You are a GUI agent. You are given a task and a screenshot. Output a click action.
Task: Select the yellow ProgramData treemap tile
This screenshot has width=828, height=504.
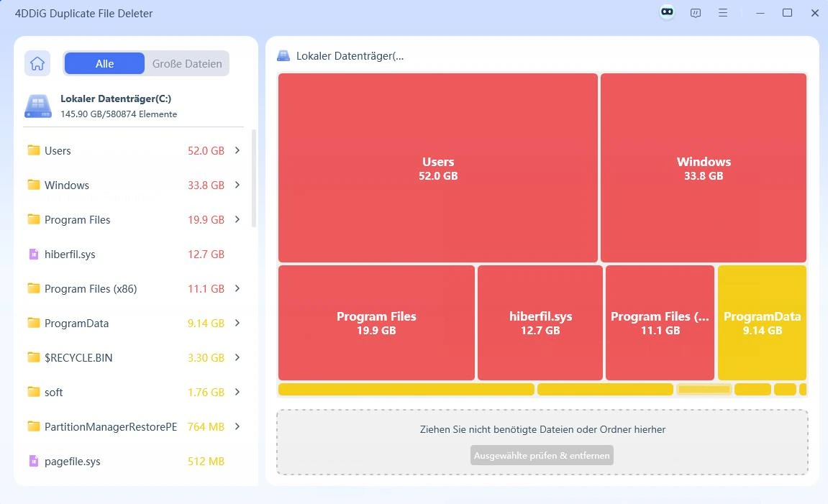(x=762, y=322)
